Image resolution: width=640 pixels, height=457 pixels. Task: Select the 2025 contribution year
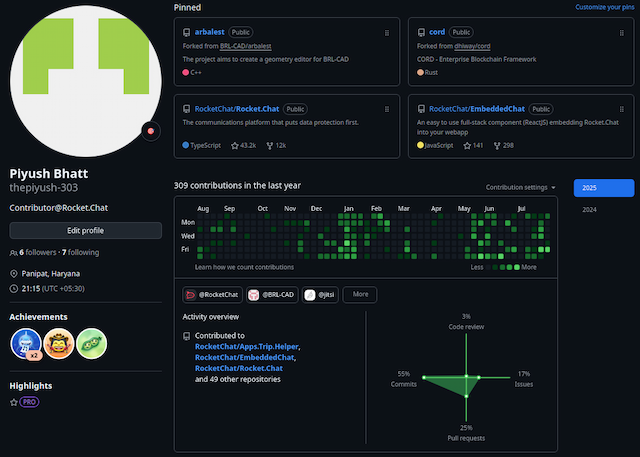[x=603, y=188]
